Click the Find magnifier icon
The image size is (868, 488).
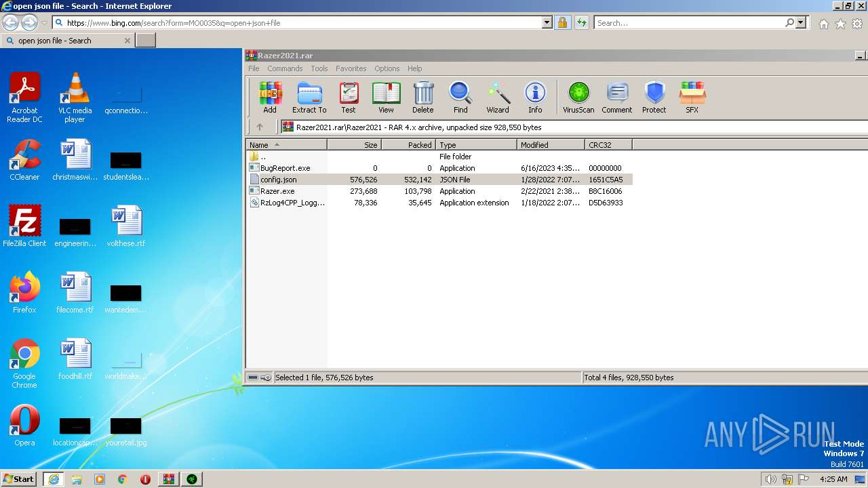pyautogui.click(x=460, y=97)
